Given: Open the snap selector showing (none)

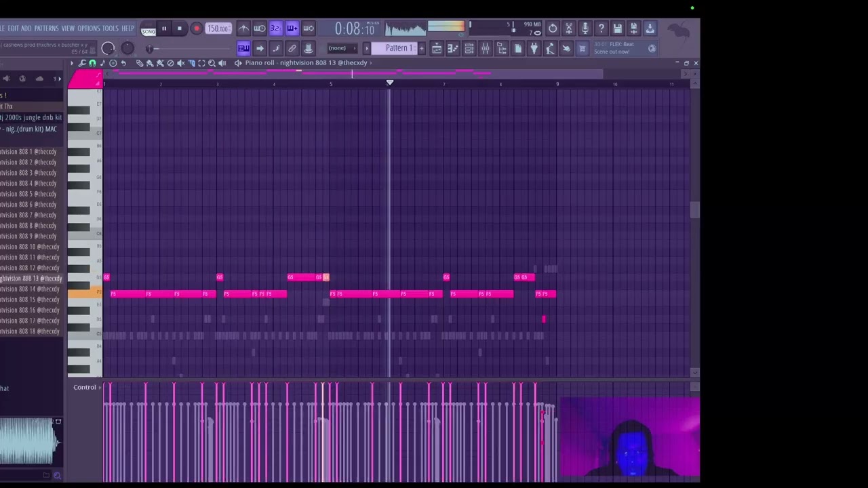Looking at the screenshot, I should click(342, 48).
